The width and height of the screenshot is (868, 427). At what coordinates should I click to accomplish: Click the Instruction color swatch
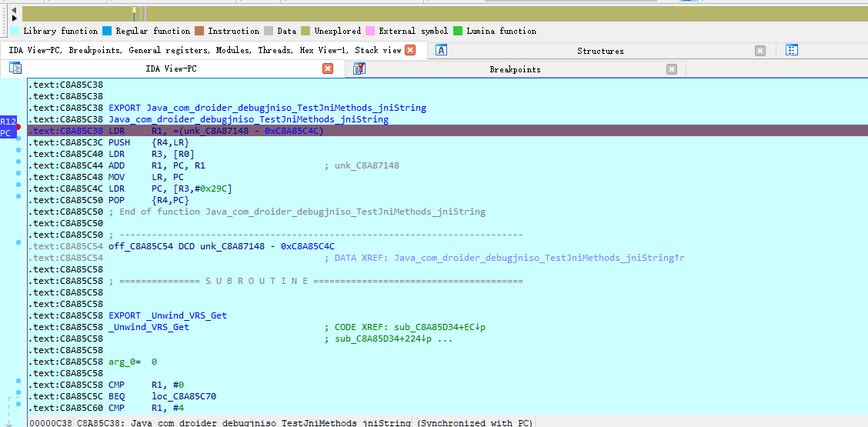(x=199, y=31)
